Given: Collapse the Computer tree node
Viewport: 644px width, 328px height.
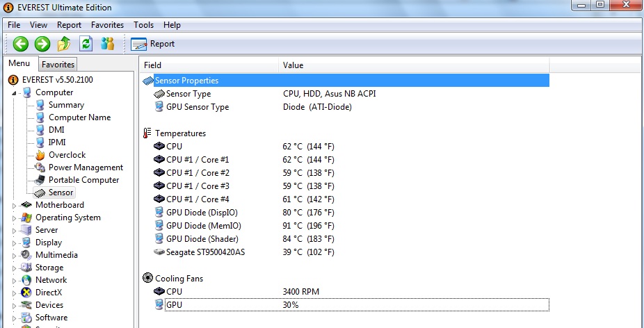Looking at the screenshot, I should (x=15, y=93).
